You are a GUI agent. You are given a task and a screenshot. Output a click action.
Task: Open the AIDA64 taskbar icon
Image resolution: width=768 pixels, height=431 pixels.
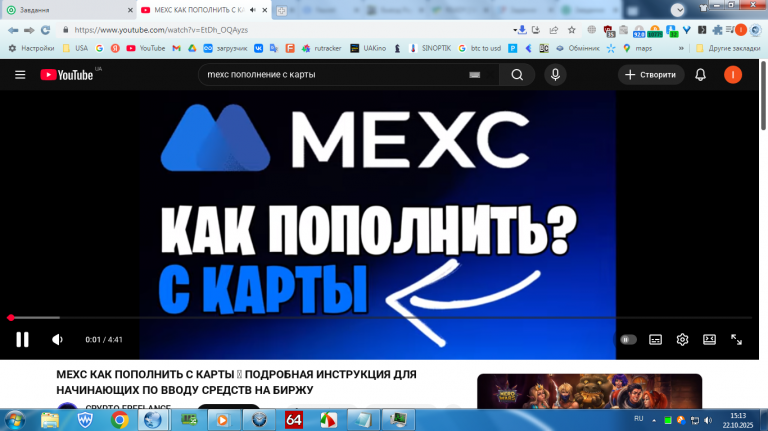293,420
